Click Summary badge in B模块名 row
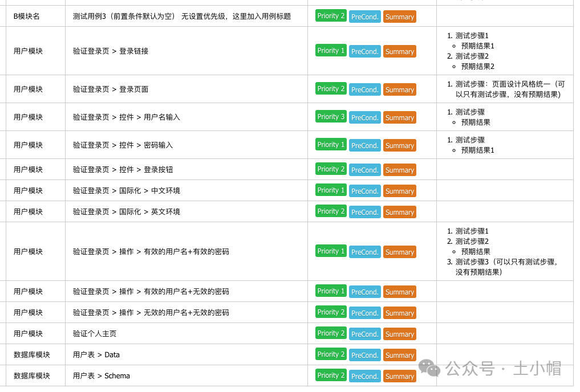Image resolution: width=580 pixels, height=392 pixels. [x=399, y=17]
